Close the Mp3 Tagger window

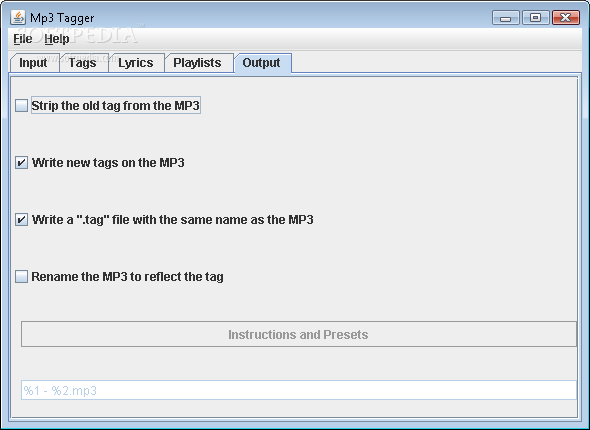point(566,18)
